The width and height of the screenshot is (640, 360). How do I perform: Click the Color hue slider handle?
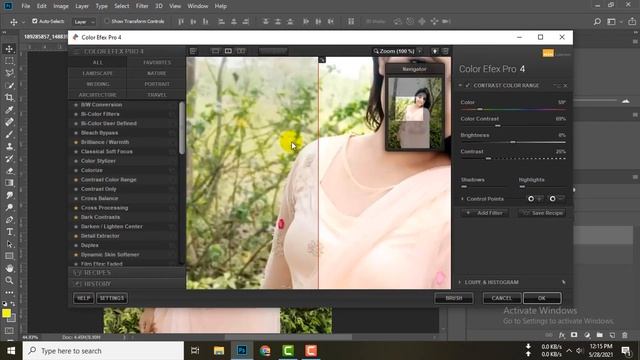(x=480, y=109)
